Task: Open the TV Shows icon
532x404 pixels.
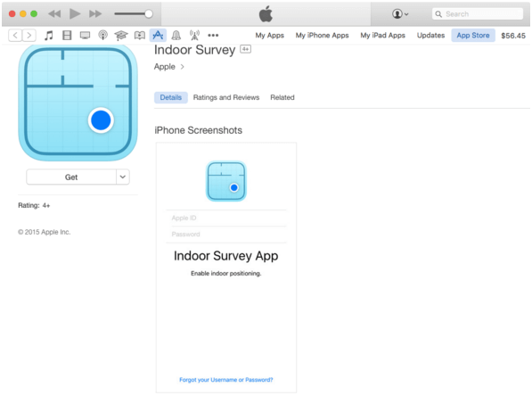Action: (x=85, y=36)
